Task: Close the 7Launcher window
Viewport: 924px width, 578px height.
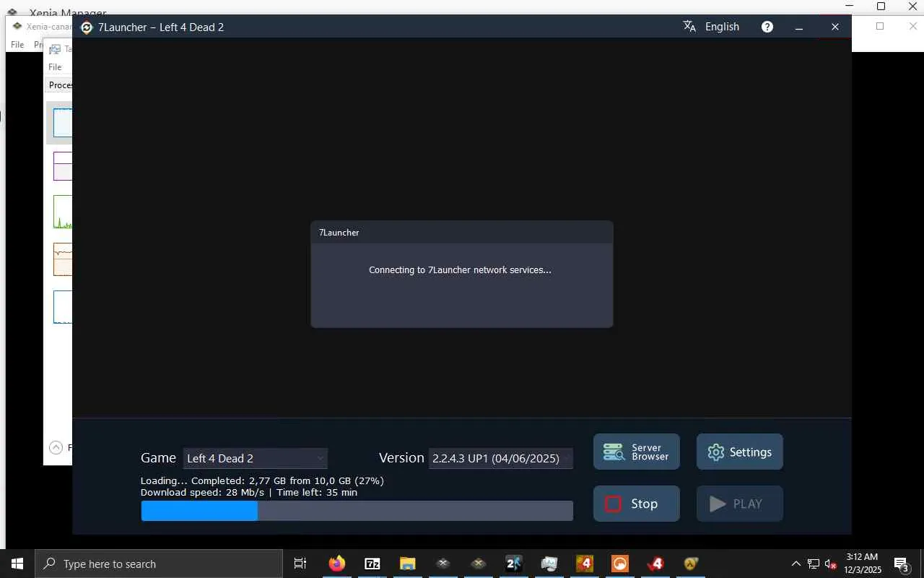Action: (x=835, y=27)
